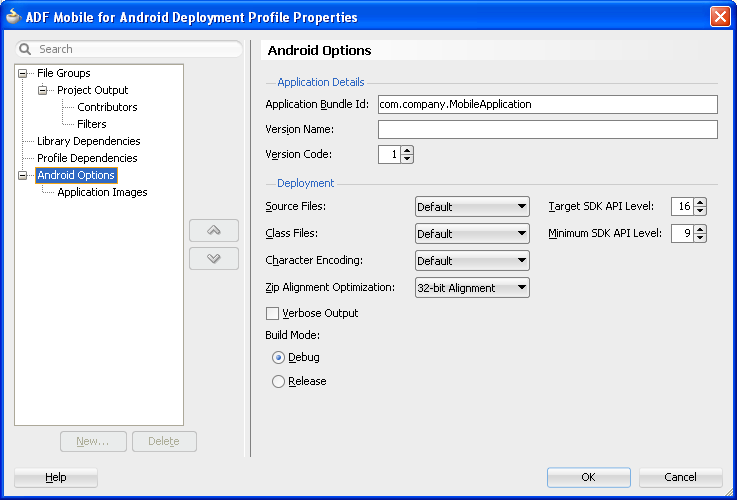
Task: Click the Cancel button
Action: pos(680,477)
